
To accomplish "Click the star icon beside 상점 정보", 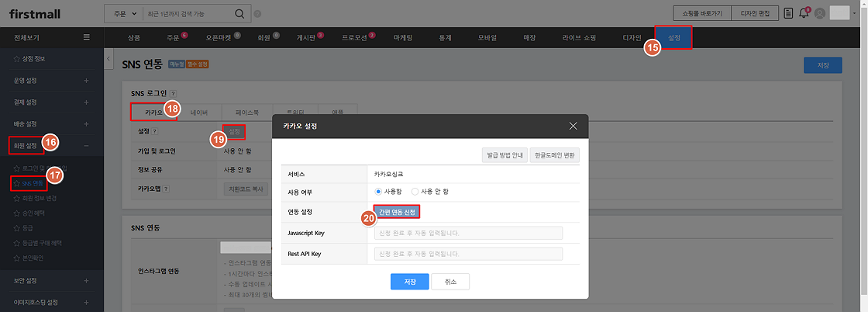I will [x=16, y=57].
